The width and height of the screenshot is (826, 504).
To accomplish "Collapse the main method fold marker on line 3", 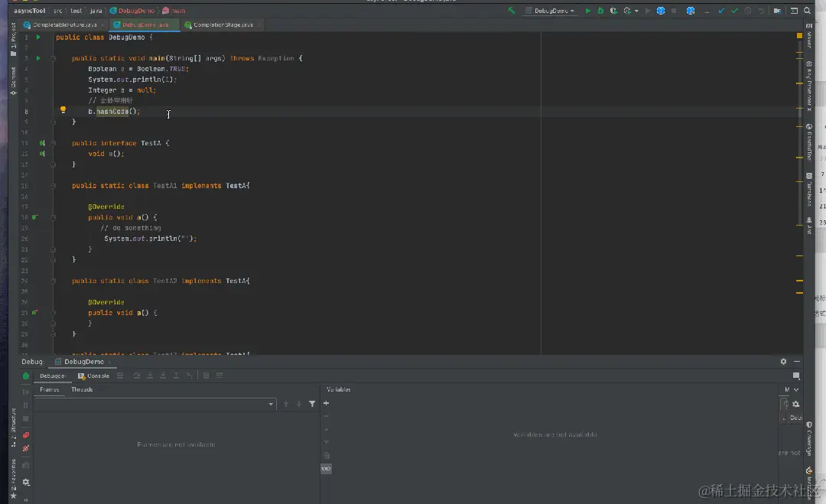I will [x=54, y=58].
